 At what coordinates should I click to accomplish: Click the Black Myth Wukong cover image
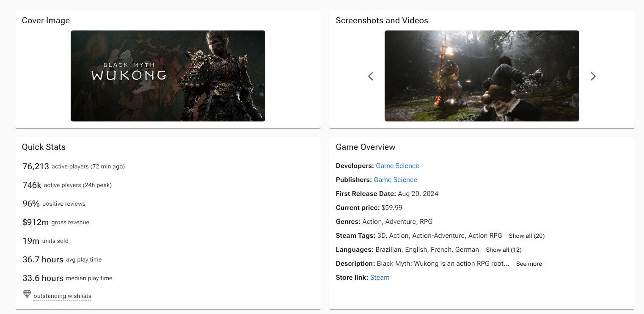point(168,76)
